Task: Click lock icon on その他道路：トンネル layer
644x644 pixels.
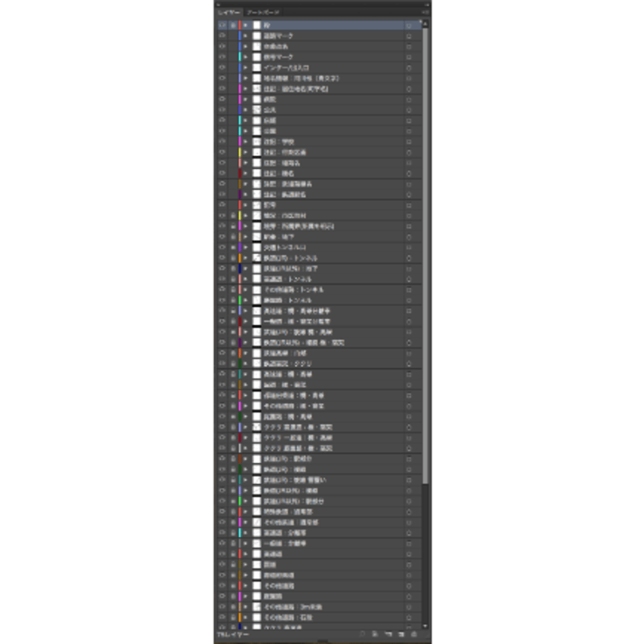Action: [x=233, y=290]
